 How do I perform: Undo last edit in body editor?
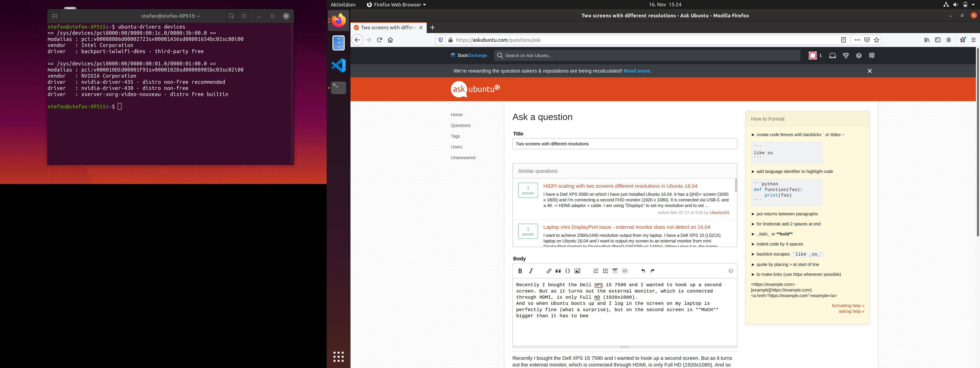(643, 271)
